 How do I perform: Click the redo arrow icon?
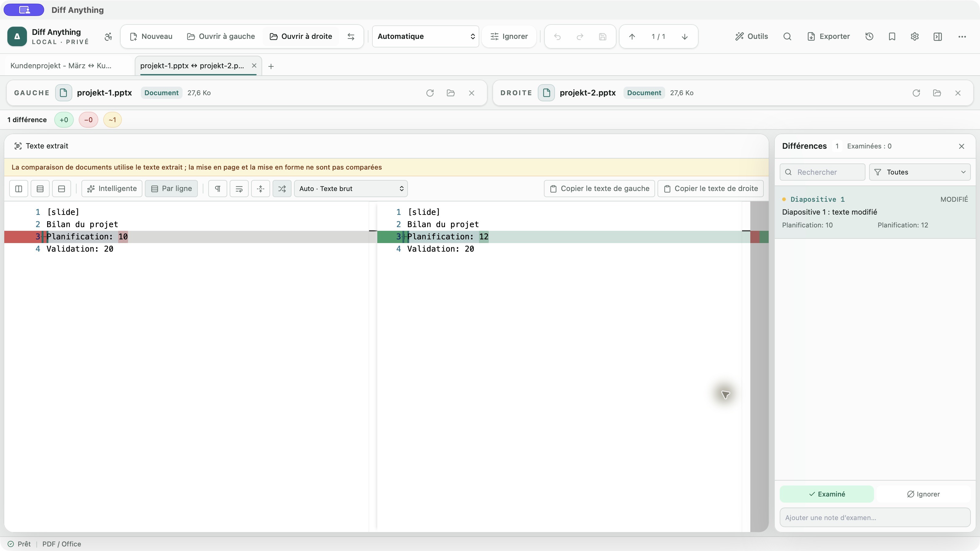(x=580, y=36)
